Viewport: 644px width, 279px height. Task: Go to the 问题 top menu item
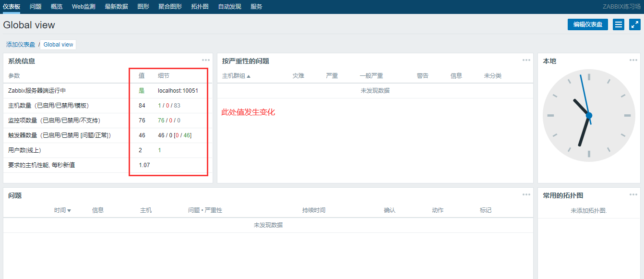click(x=35, y=7)
